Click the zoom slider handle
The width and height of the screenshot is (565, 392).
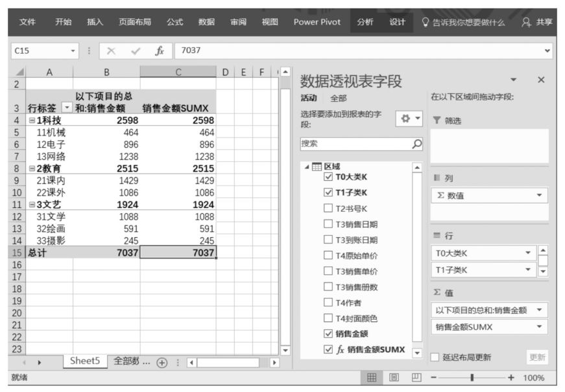pos(472,378)
